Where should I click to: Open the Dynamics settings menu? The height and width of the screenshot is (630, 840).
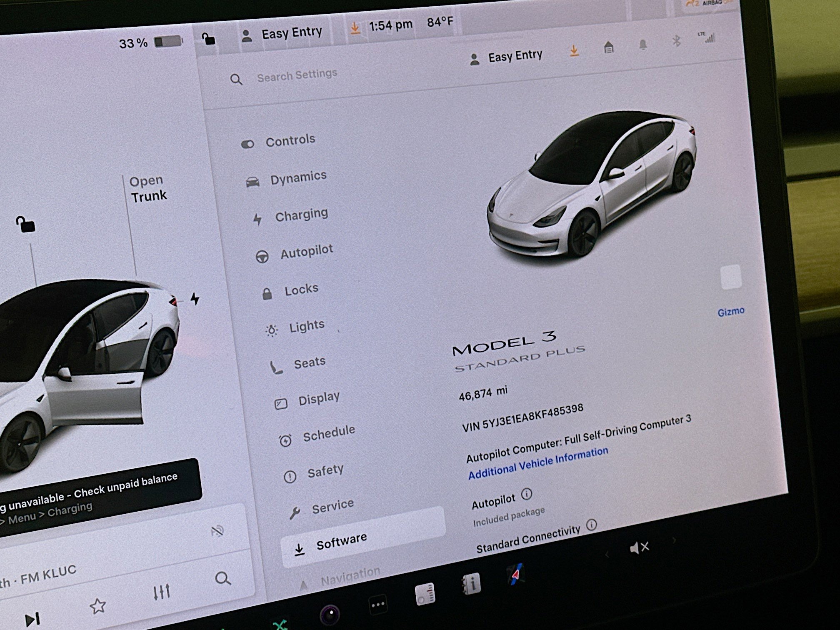pos(286,179)
